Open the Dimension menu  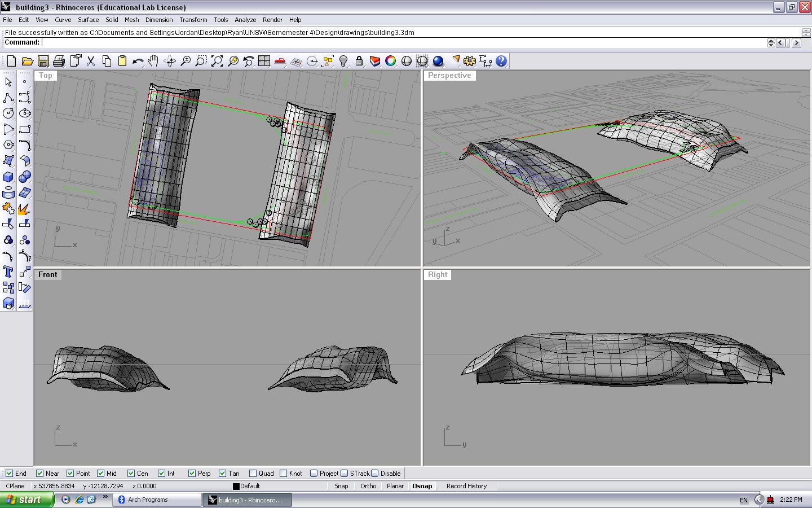tap(159, 20)
